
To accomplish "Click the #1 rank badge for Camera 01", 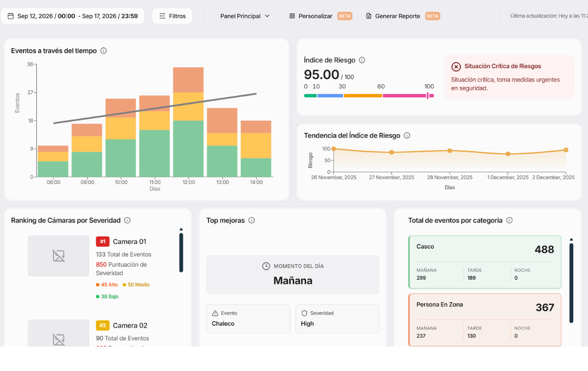I will click(103, 241).
